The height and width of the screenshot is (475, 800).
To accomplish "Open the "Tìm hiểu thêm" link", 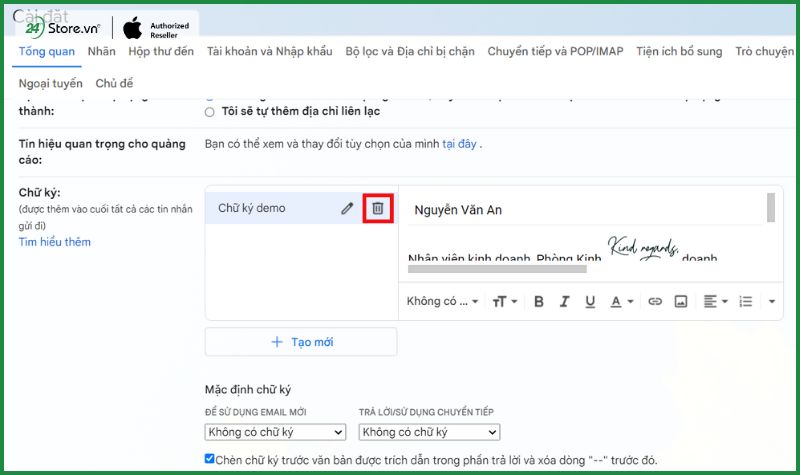I will [55, 242].
